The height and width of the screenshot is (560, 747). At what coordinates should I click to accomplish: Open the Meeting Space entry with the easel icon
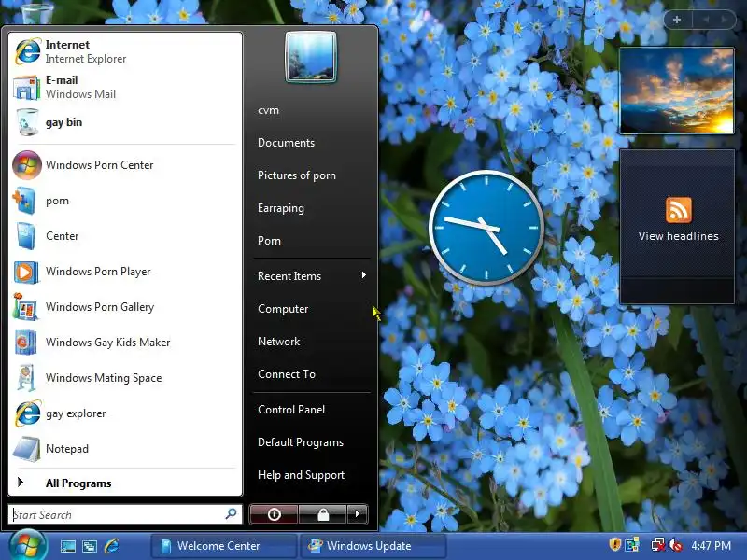point(125,378)
